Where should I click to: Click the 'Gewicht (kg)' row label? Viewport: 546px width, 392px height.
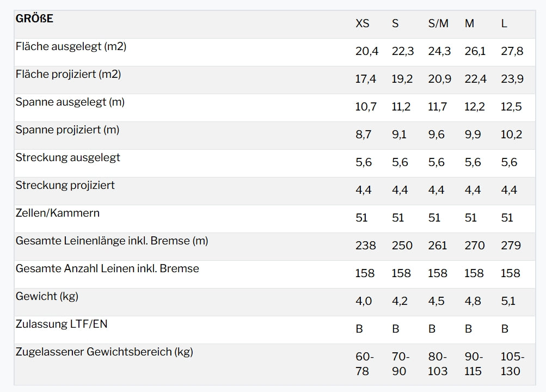click(47, 297)
